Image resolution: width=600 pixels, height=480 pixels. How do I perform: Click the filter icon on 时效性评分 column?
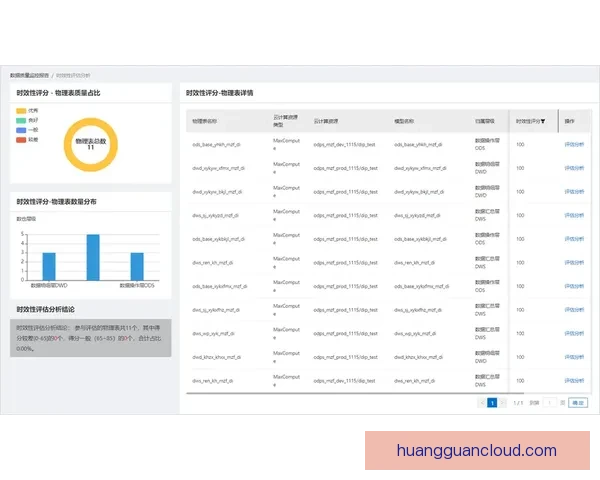[543, 121]
